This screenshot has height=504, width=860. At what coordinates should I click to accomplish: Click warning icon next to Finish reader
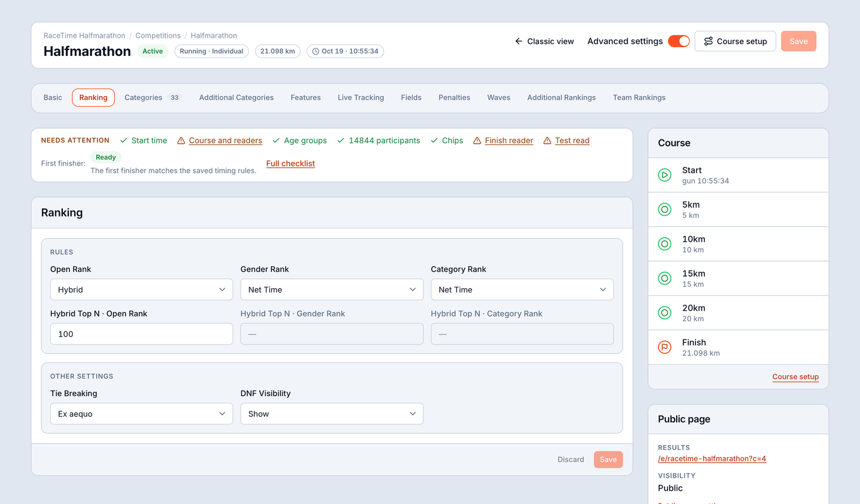point(477,141)
